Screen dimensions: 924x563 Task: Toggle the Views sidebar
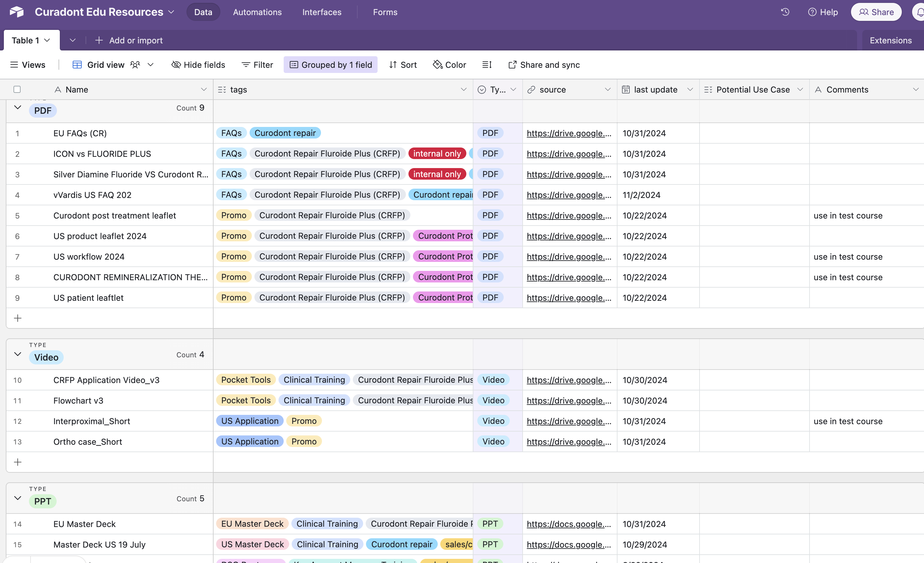(27, 65)
